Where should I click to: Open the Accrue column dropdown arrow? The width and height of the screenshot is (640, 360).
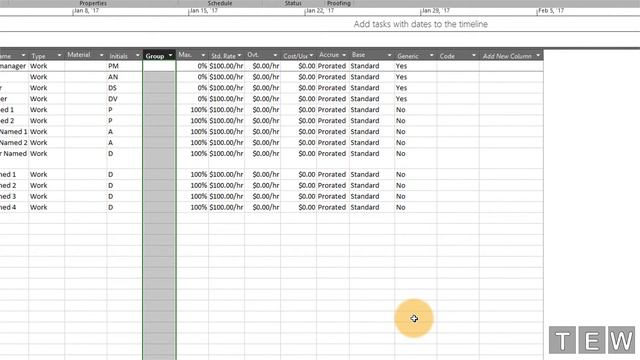pyautogui.click(x=344, y=55)
